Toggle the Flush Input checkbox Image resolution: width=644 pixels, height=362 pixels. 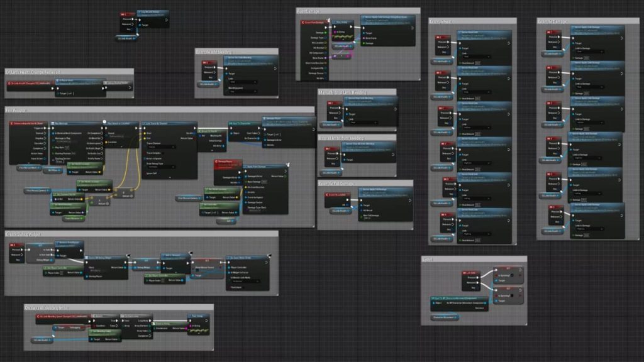point(244,288)
